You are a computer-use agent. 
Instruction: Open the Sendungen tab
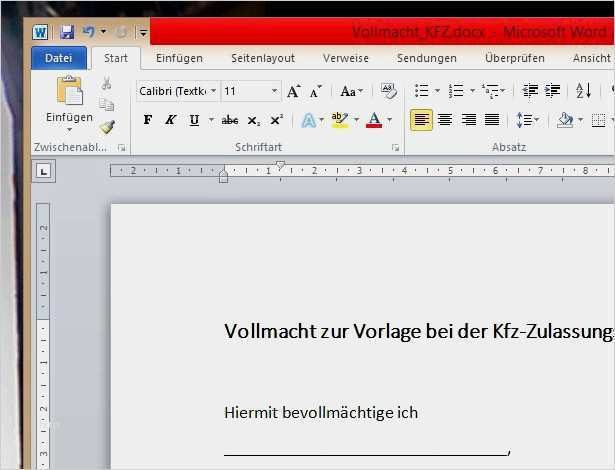427,58
